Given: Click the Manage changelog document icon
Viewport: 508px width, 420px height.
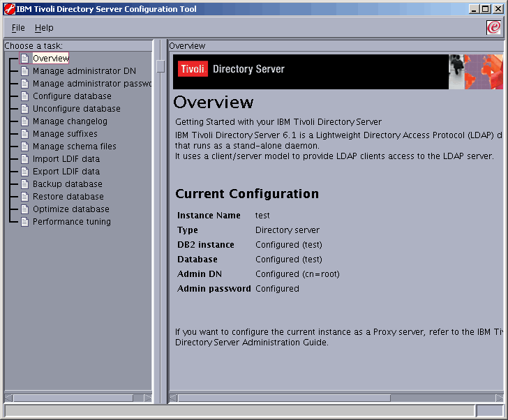Looking at the screenshot, I should click(25, 121).
